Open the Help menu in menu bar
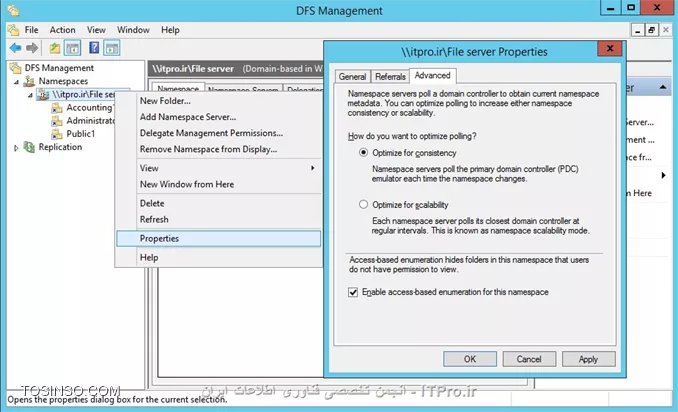Viewport: 678px width, 412px height. [x=170, y=30]
